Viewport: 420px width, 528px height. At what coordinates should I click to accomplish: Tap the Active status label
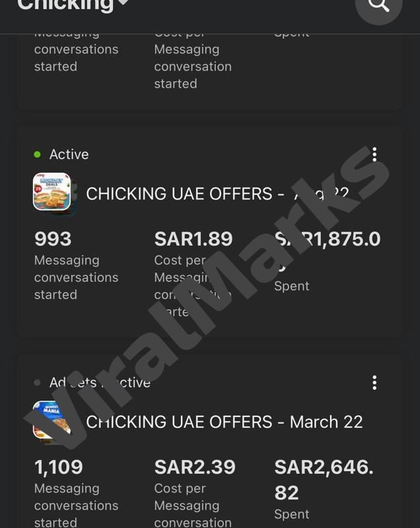pyautogui.click(x=69, y=154)
